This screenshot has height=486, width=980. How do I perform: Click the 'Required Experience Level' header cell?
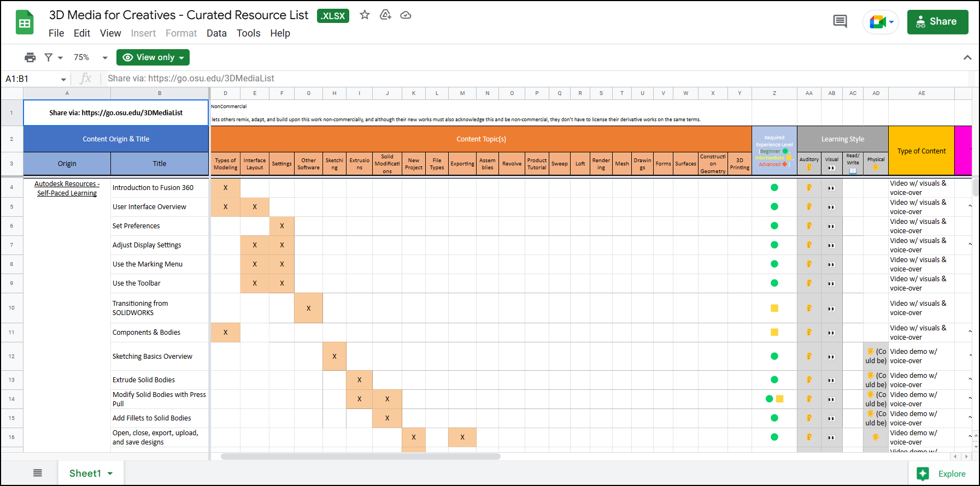coord(774,151)
